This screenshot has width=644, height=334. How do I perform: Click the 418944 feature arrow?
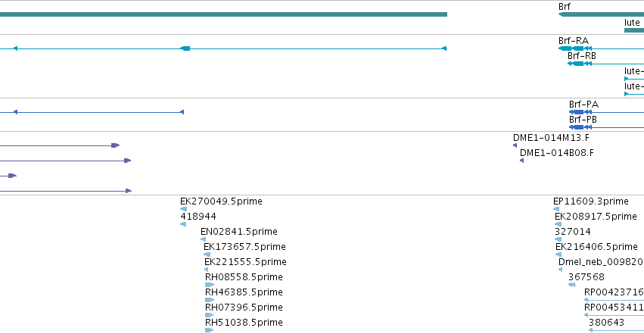click(x=183, y=224)
